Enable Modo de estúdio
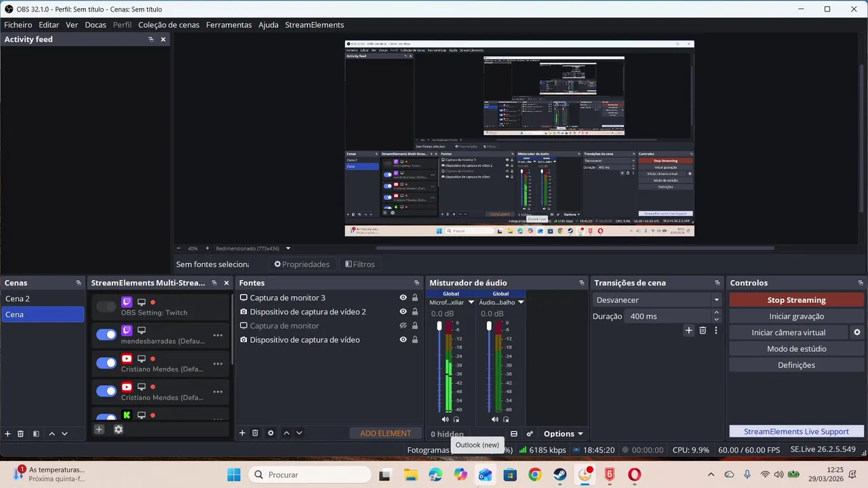The height and width of the screenshot is (488, 868). click(x=797, y=349)
